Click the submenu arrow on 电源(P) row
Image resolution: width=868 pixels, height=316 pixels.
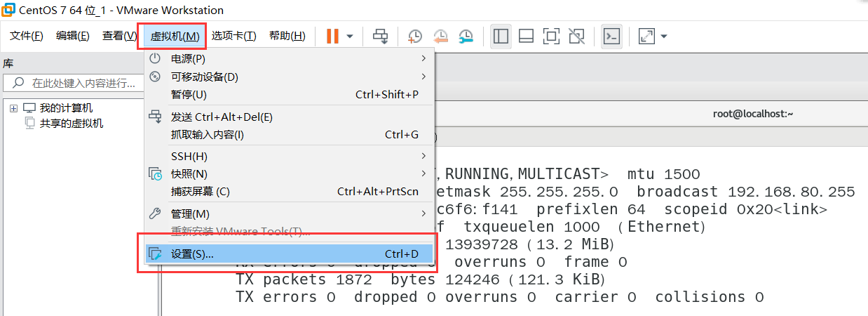click(423, 58)
